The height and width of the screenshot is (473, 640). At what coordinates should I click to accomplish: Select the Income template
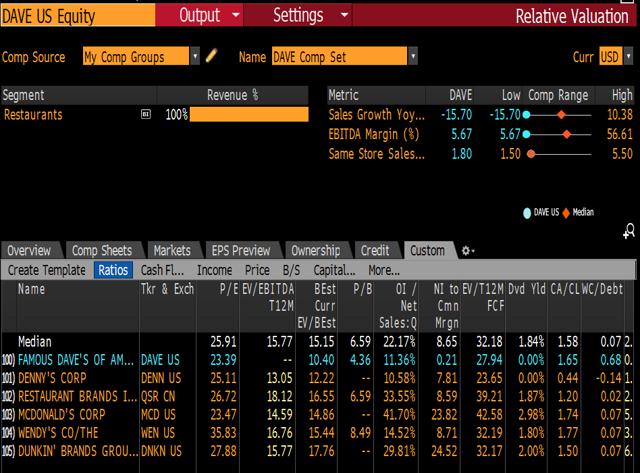click(x=214, y=270)
